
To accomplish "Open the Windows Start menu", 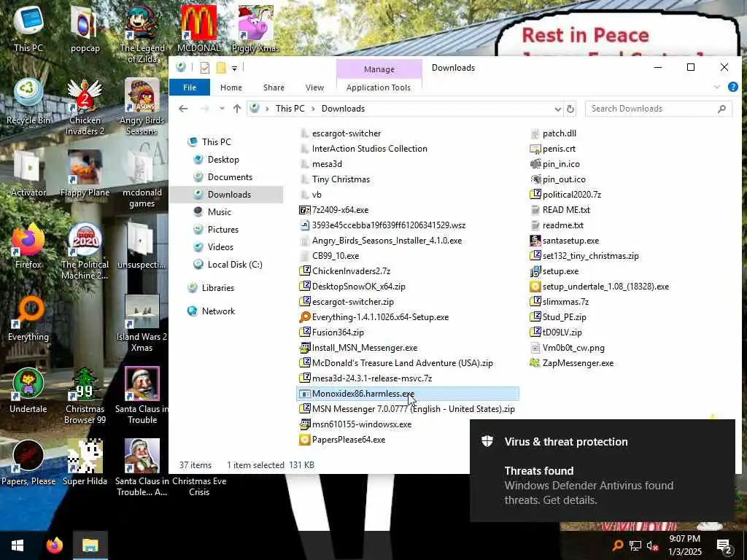I will pos(18,545).
